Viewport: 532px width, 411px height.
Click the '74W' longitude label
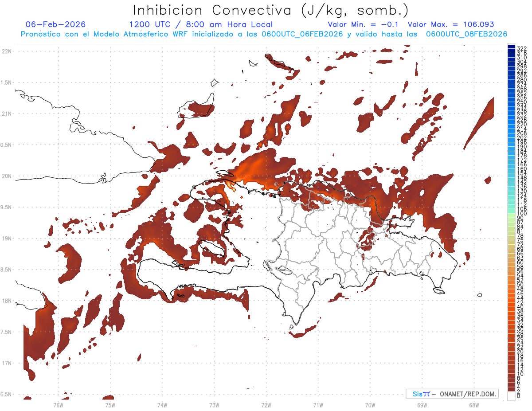tap(162, 404)
